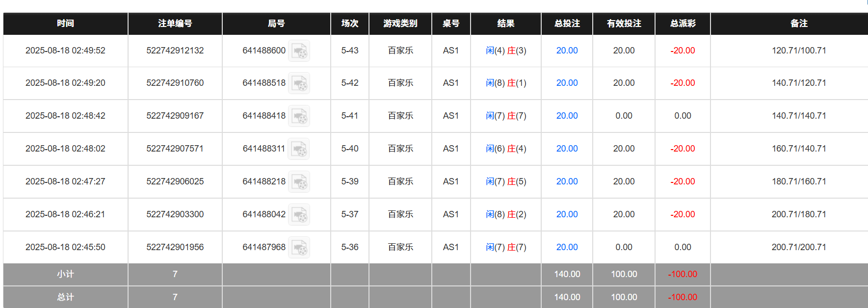Screen dimensions: 868x308
Task: Open replay icon for round 641488042
Action: click(x=299, y=215)
